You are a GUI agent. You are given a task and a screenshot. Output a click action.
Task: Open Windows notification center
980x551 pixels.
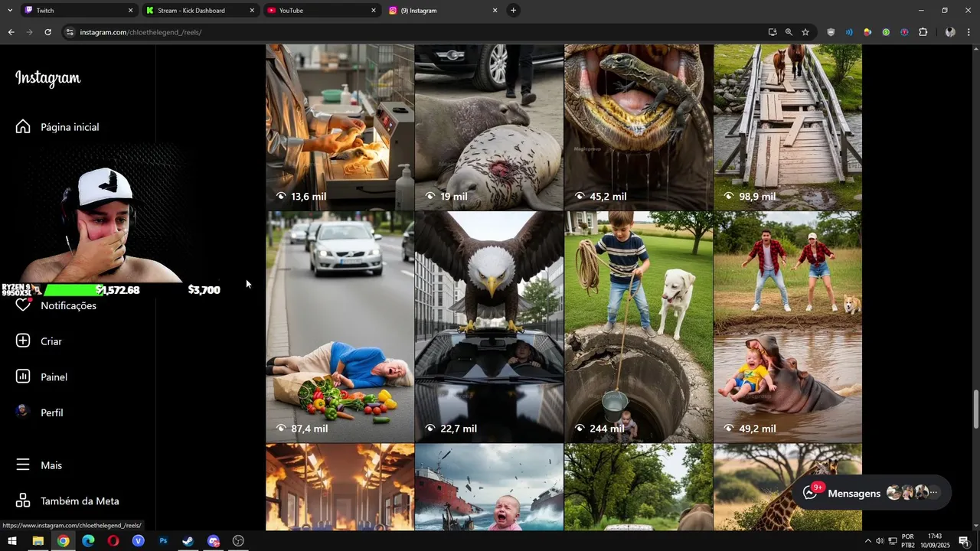[x=964, y=541]
